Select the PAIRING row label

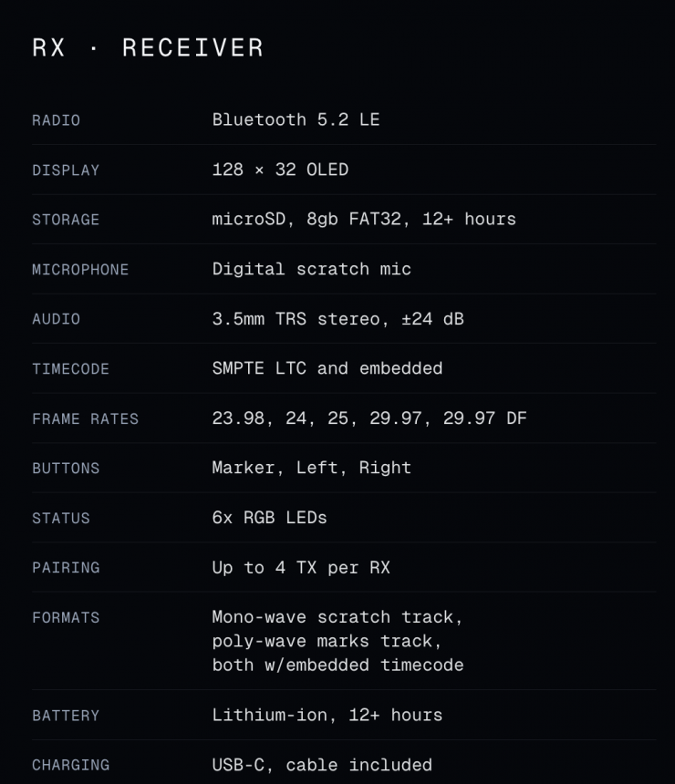coord(66,568)
